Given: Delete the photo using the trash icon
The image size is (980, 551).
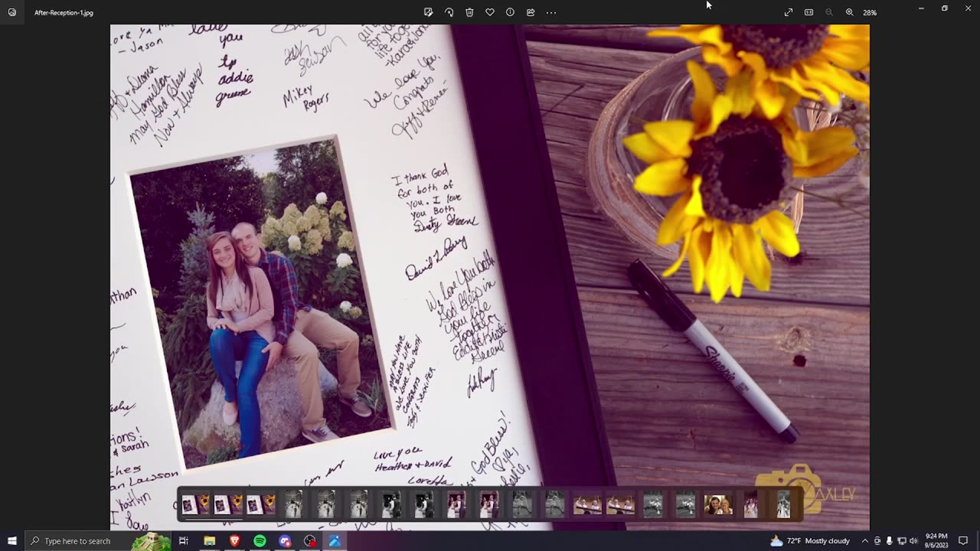Looking at the screenshot, I should (469, 12).
